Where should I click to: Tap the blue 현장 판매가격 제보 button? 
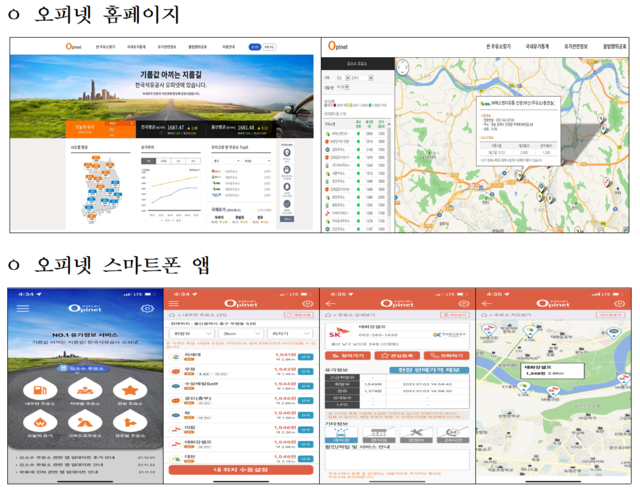coord(429,370)
